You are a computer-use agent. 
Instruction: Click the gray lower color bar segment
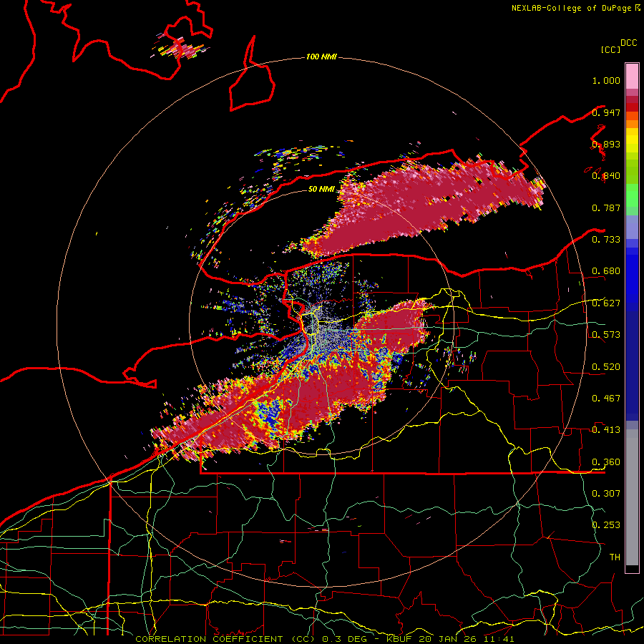pyautogui.click(x=632, y=497)
